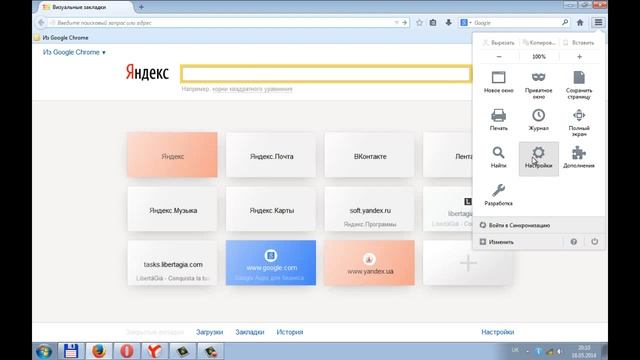Open the bookmarks list toolbar icon
Screen dimensions: 640x360
tap(433, 22)
